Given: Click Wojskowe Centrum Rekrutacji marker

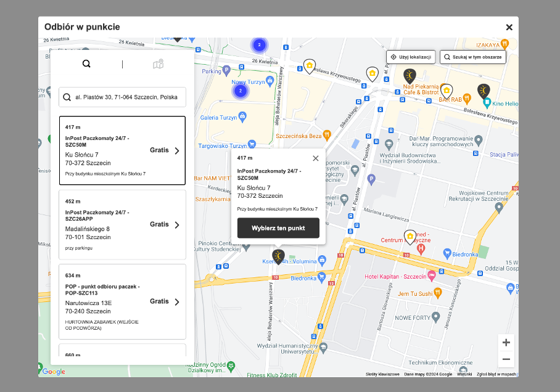Looking at the screenshot, I should tap(499, 208).
